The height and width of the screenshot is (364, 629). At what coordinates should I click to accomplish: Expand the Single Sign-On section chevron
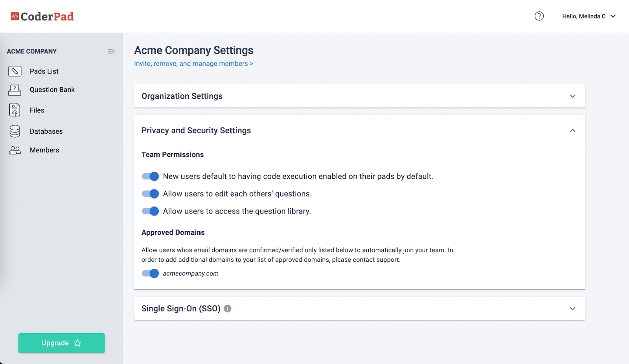573,309
